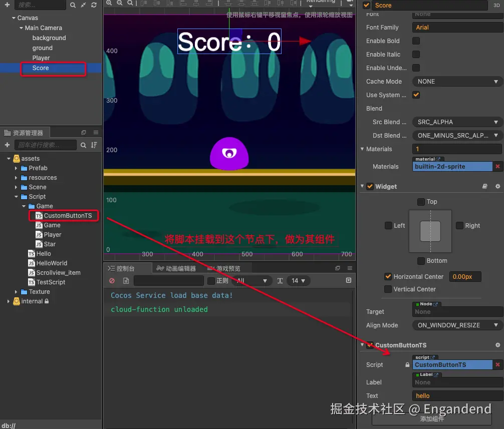Zoom in the scene view
504x429 pixels.
tap(109, 3)
